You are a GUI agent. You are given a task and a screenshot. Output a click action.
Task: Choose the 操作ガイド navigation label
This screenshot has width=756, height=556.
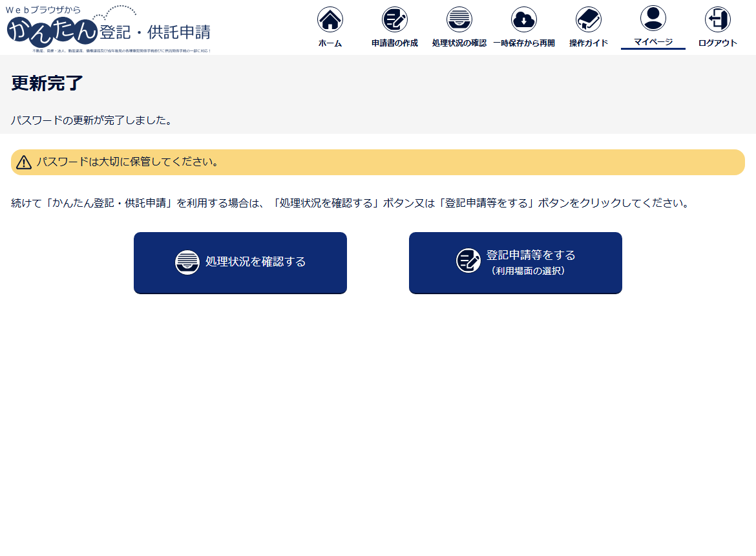pyautogui.click(x=589, y=43)
